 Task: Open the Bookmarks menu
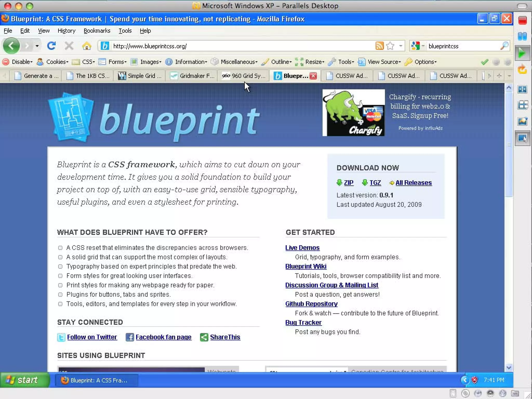pos(97,31)
